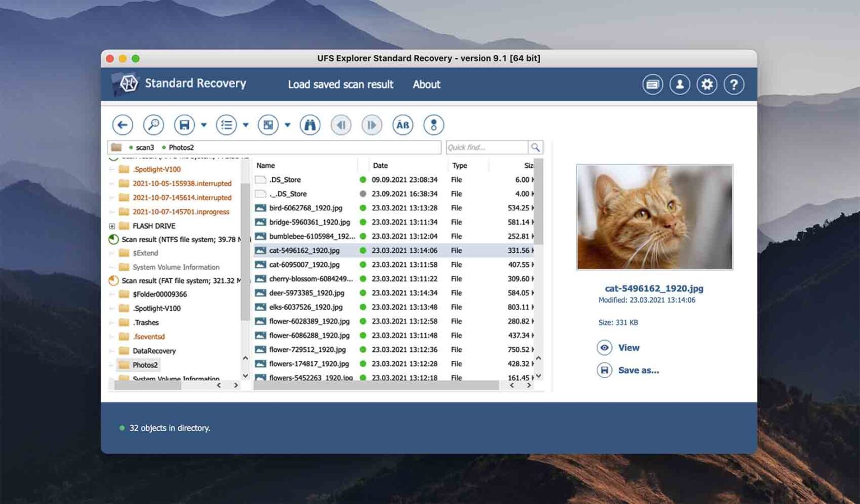Image resolution: width=860 pixels, height=504 pixels.
Task: Click inside the Quick find field
Action: click(x=487, y=147)
